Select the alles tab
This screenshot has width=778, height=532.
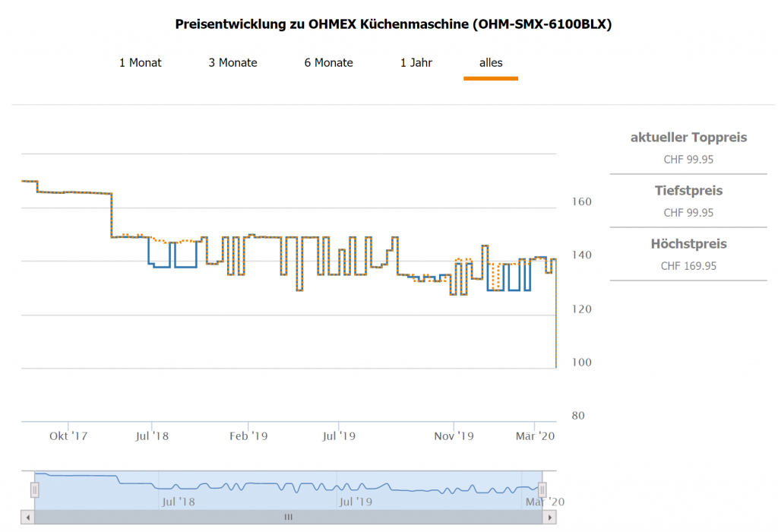coord(491,62)
